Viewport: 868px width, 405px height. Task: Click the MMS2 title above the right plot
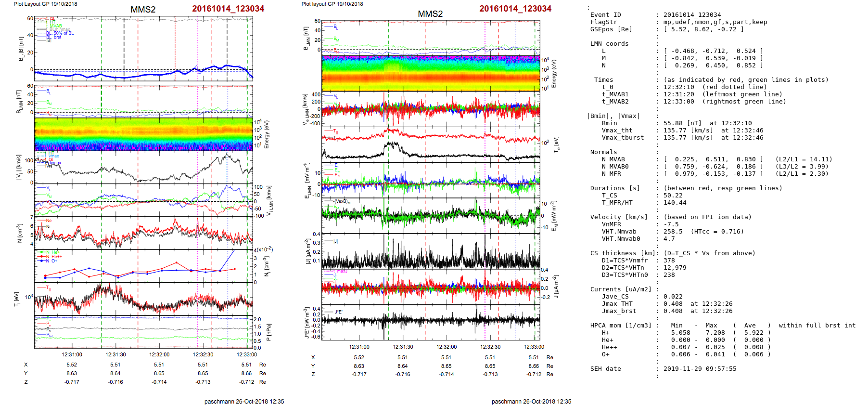(430, 14)
